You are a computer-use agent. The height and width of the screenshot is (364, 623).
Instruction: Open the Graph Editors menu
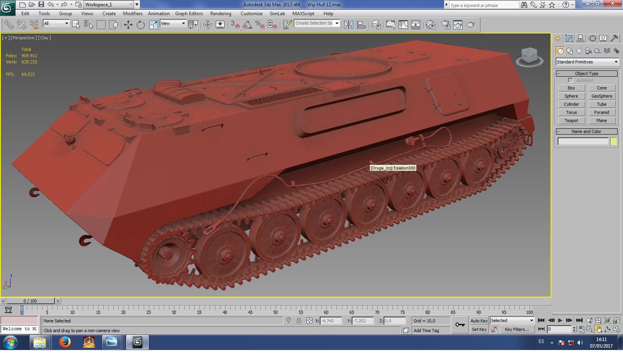click(189, 13)
